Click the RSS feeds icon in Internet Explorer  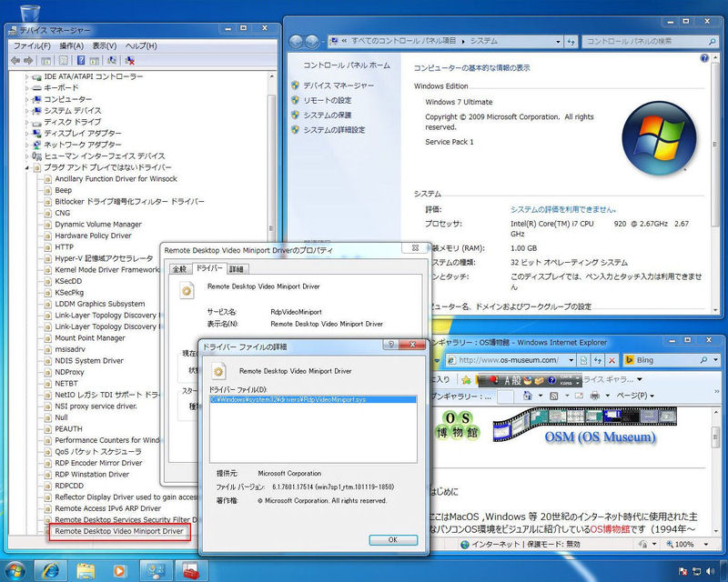click(x=554, y=396)
